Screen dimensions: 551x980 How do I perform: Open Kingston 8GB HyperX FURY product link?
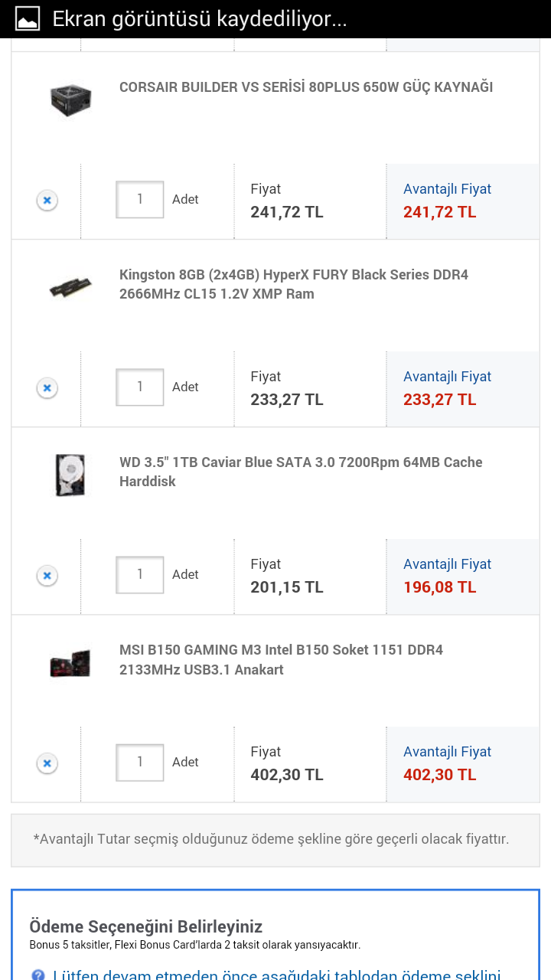pos(294,284)
